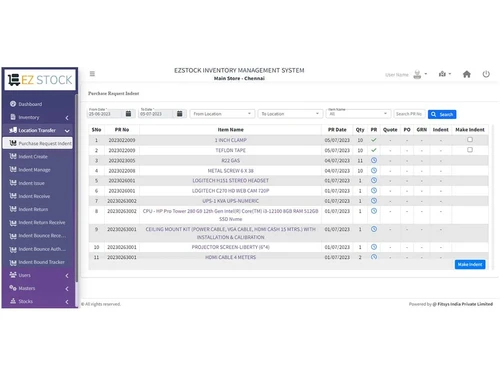The width and height of the screenshot is (500, 375).
Task: Click PR clock icon for R22 GAS
Action: 374,160
